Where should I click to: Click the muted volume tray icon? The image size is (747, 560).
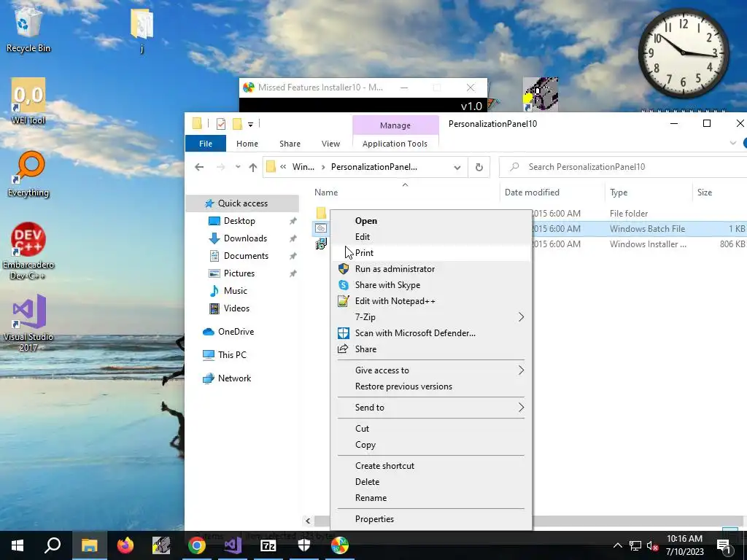653,545
